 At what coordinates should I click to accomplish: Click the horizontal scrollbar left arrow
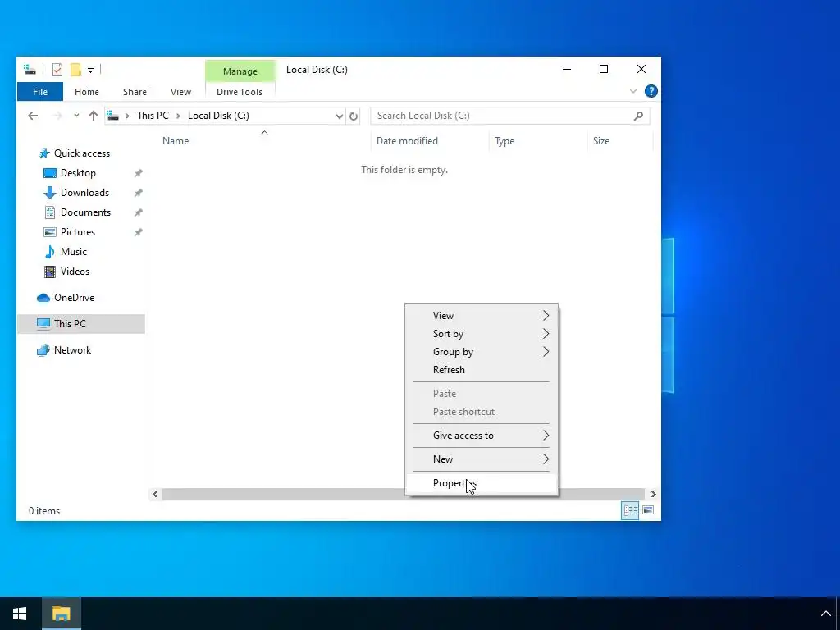pyautogui.click(x=155, y=494)
